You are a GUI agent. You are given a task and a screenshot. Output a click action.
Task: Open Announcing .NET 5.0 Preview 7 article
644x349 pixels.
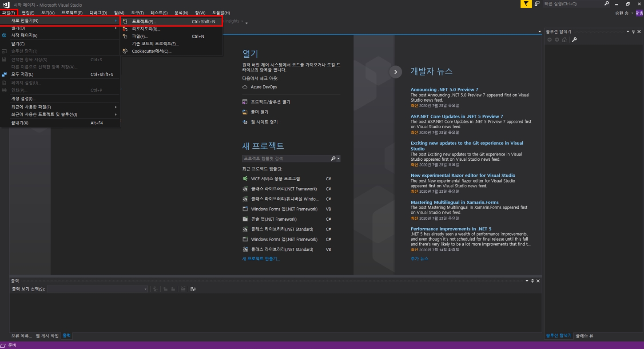(x=444, y=89)
